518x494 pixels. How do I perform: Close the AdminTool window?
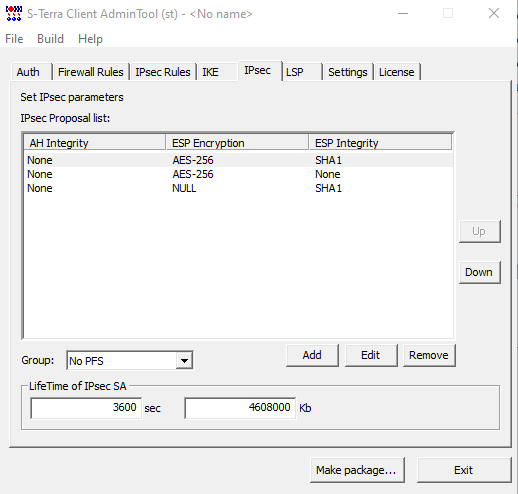[x=494, y=14]
